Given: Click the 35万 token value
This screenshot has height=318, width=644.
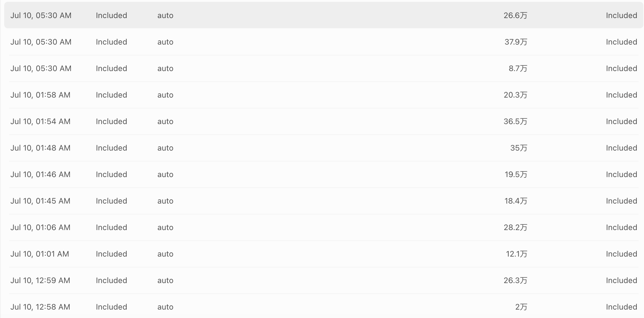Looking at the screenshot, I should [519, 148].
